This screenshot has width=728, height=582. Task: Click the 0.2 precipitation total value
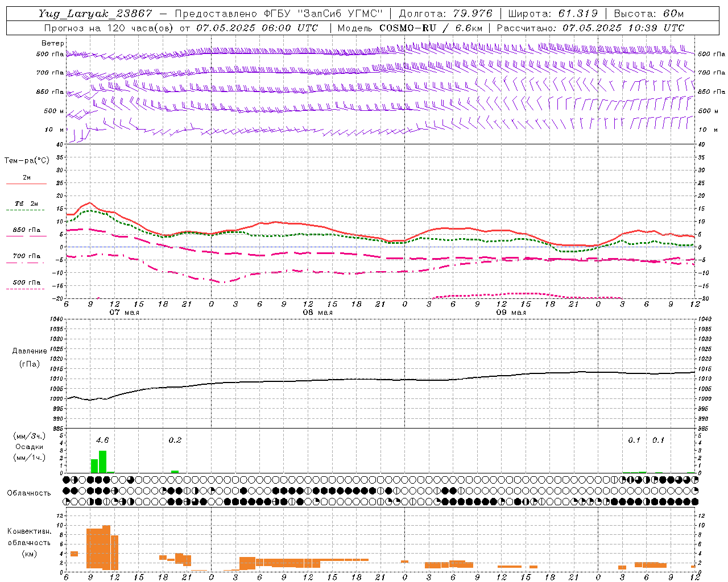coord(175,440)
